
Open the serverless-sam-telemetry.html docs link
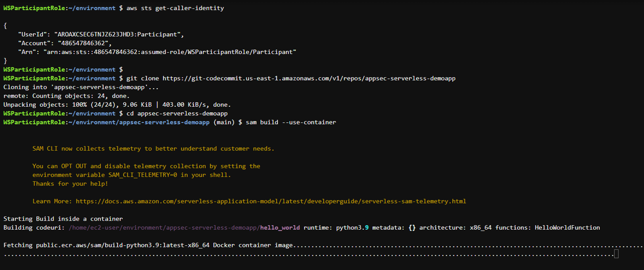271,201
